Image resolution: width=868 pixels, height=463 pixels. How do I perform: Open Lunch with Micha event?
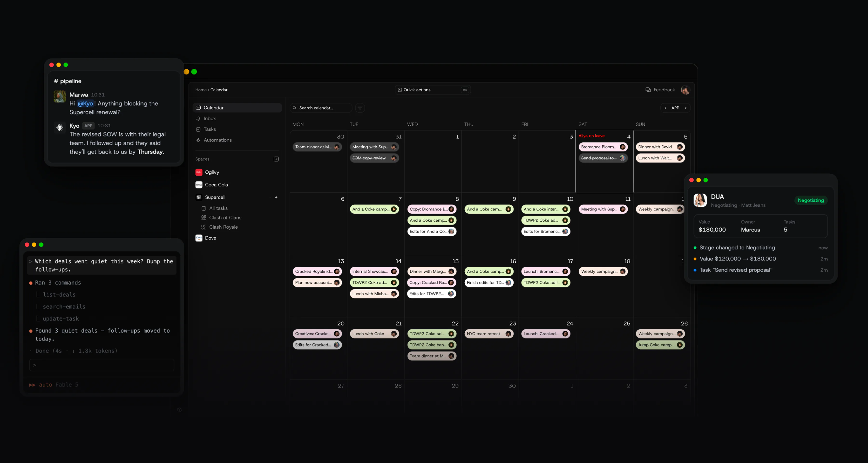pos(374,294)
